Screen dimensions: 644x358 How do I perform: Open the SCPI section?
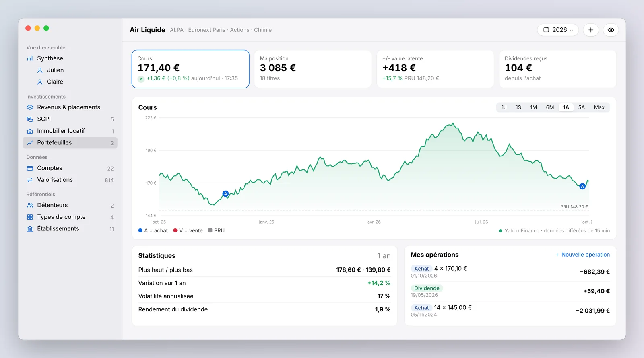click(70, 119)
